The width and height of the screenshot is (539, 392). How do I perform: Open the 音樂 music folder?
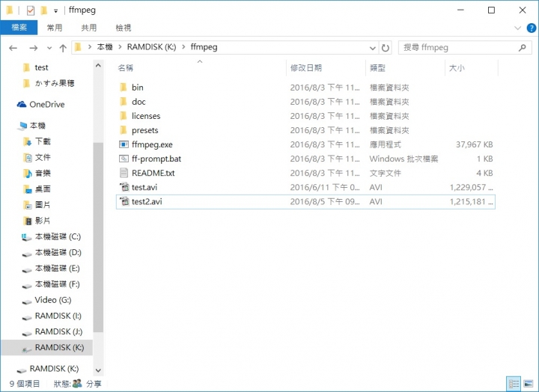coord(43,173)
